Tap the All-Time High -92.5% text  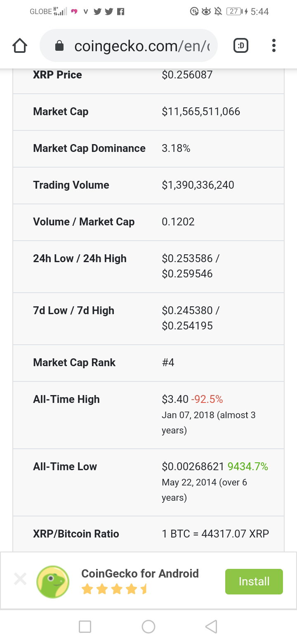coord(207,399)
